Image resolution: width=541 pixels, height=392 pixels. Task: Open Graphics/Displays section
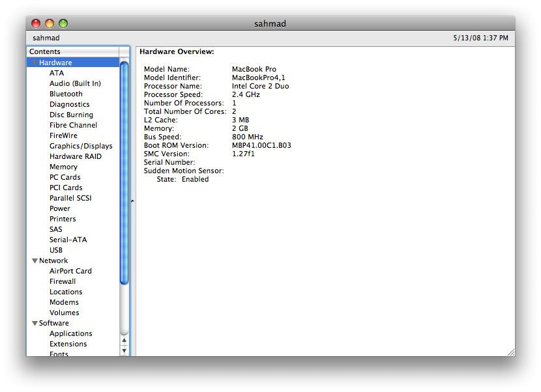81,146
